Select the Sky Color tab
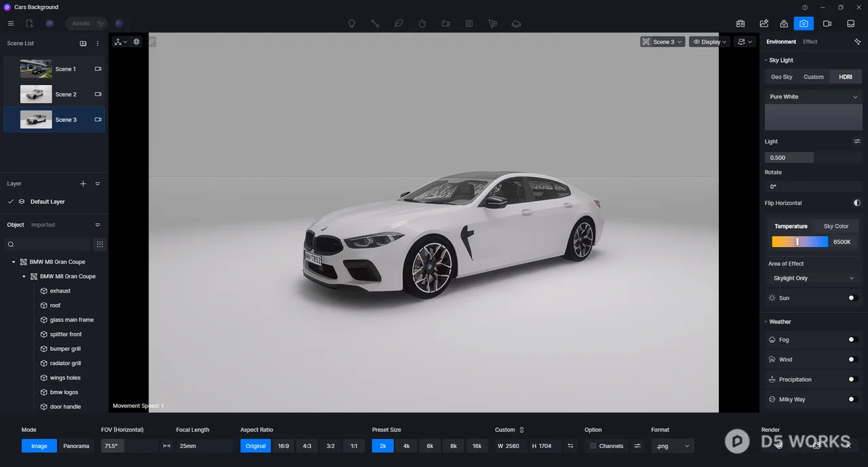 pos(836,226)
